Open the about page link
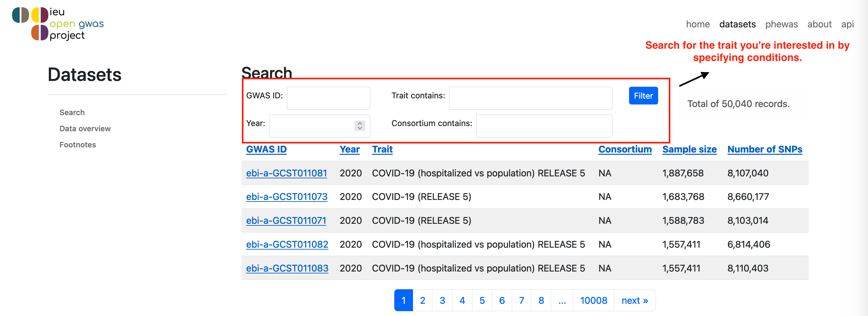The width and height of the screenshot is (868, 316). tap(819, 24)
